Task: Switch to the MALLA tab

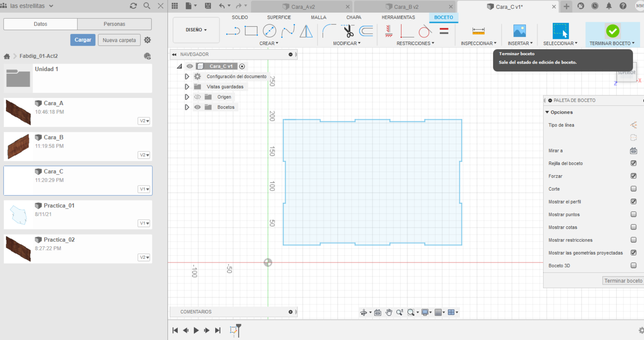Action: (x=318, y=17)
